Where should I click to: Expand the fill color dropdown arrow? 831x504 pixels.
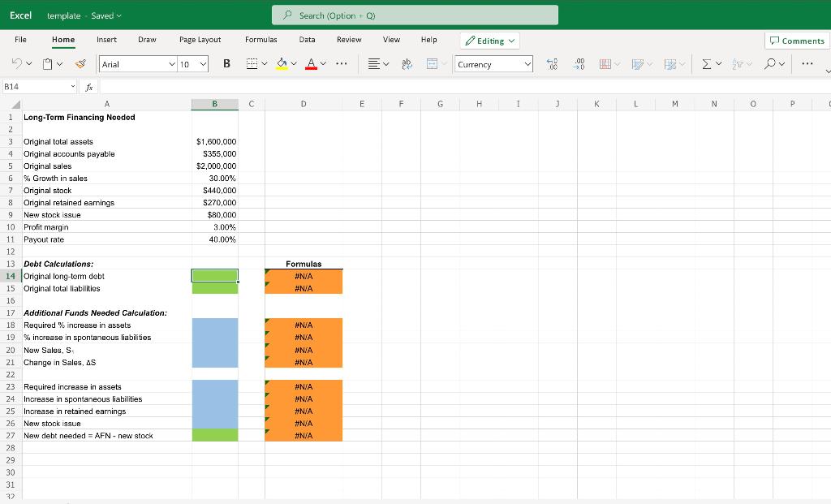(x=294, y=63)
